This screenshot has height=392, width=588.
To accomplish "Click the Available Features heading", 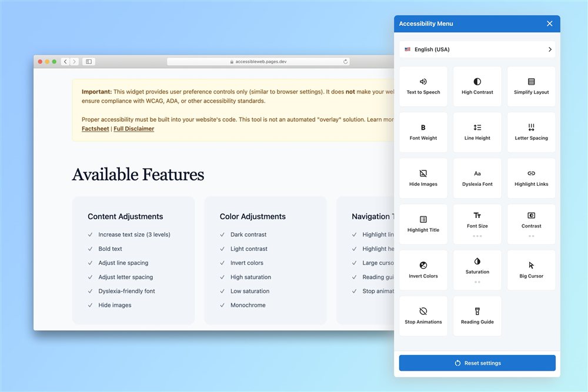I will 138,175.
